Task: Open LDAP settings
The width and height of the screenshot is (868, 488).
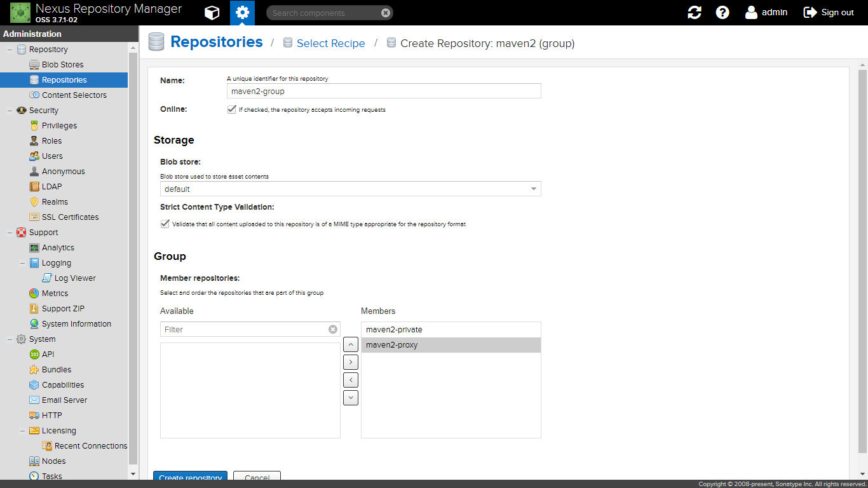Action: pyautogui.click(x=51, y=187)
